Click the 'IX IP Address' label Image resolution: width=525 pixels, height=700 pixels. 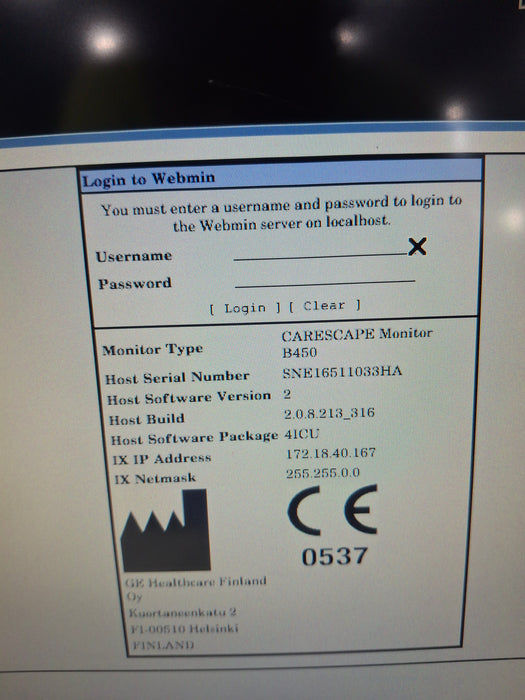162,459
